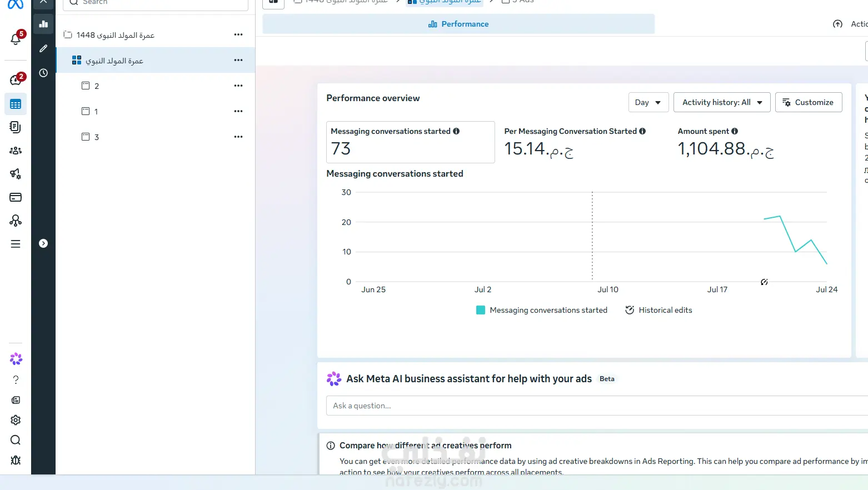
Task: Open more options for campaign عمرة المولد النبوى 1448
Action: (x=238, y=34)
